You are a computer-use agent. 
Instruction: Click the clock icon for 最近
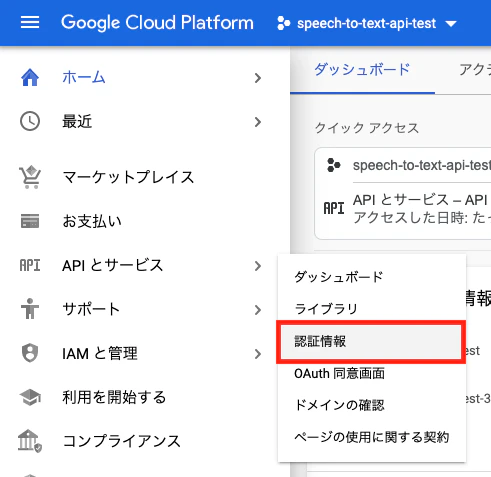pos(30,121)
